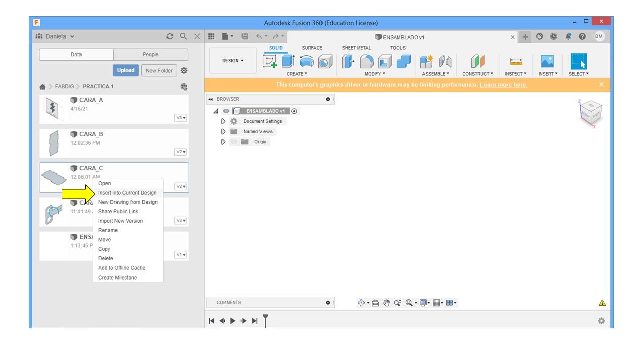
Task: Open the Help question mark
Action: [x=582, y=36]
